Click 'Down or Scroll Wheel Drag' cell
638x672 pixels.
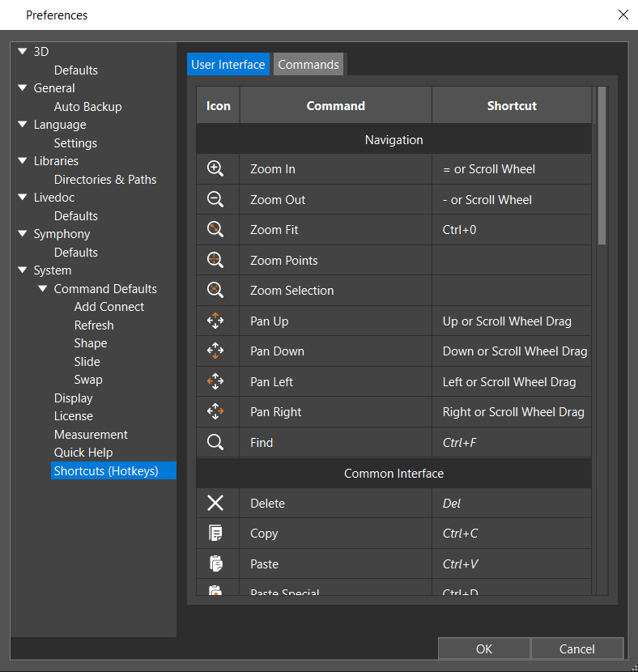512,351
